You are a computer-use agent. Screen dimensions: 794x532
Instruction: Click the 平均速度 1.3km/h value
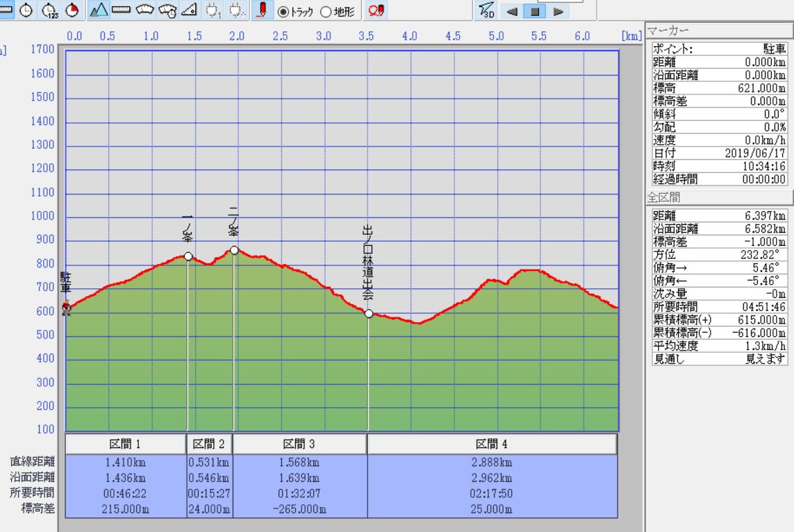pyautogui.click(x=765, y=347)
